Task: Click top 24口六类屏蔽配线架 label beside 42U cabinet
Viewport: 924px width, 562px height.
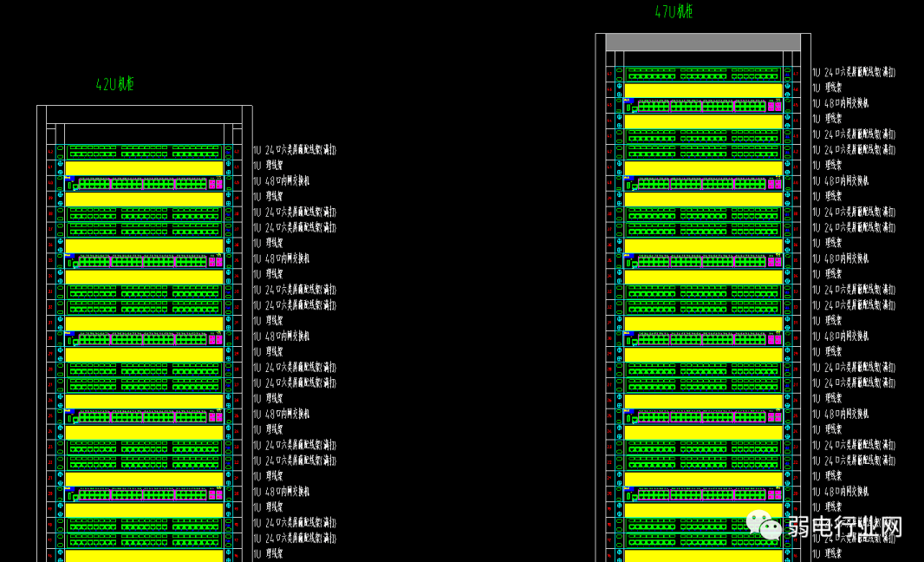Action: [x=295, y=150]
